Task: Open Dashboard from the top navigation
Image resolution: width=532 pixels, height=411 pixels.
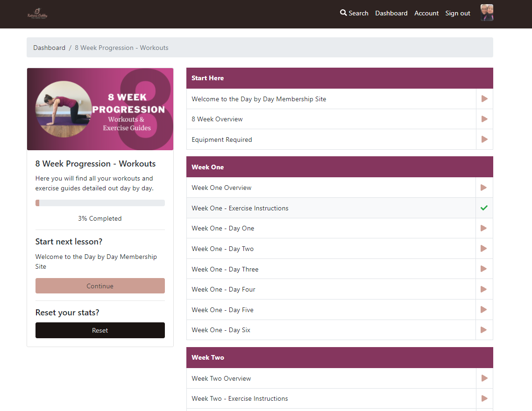Action: click(x=391, y=13)
